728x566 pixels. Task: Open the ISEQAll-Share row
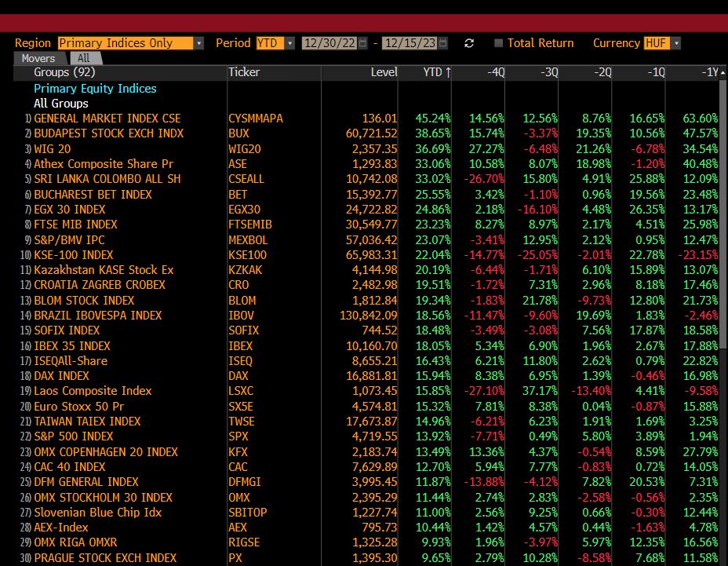(367, 362)
